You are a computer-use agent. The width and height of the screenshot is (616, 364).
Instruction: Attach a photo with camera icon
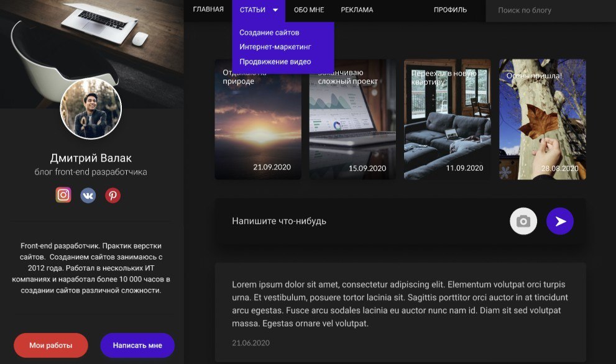pyautogui.click(x=523, y=221)
